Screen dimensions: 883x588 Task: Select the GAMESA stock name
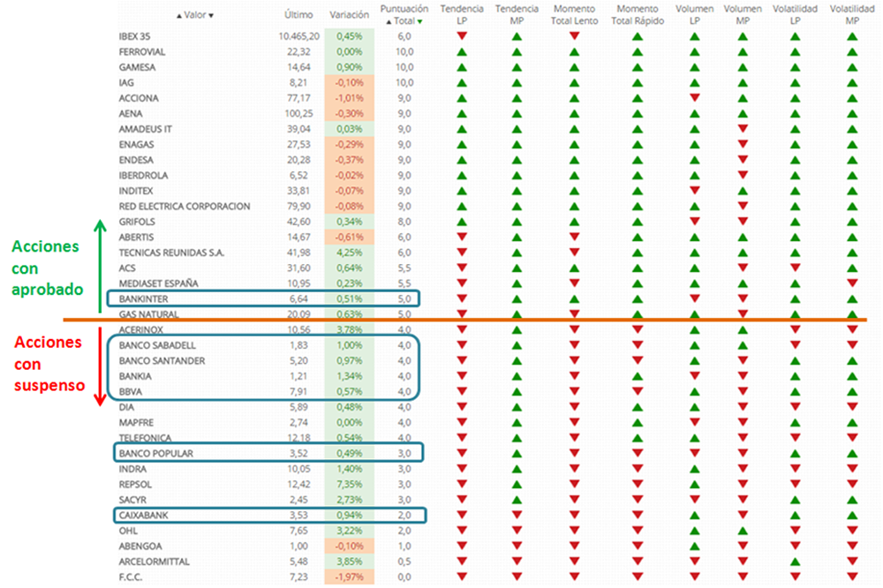pyautogui.click(x=137, y=67)
